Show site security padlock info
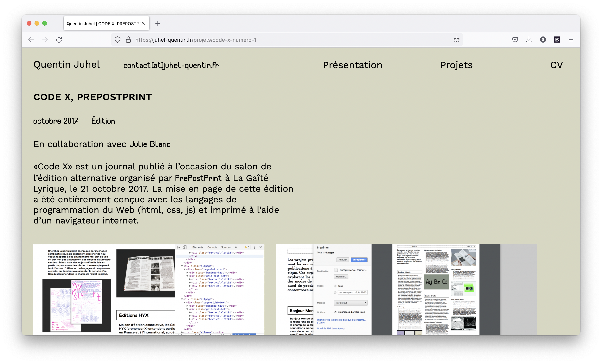Viewport: 602px width, 364px height. [128, 40]
